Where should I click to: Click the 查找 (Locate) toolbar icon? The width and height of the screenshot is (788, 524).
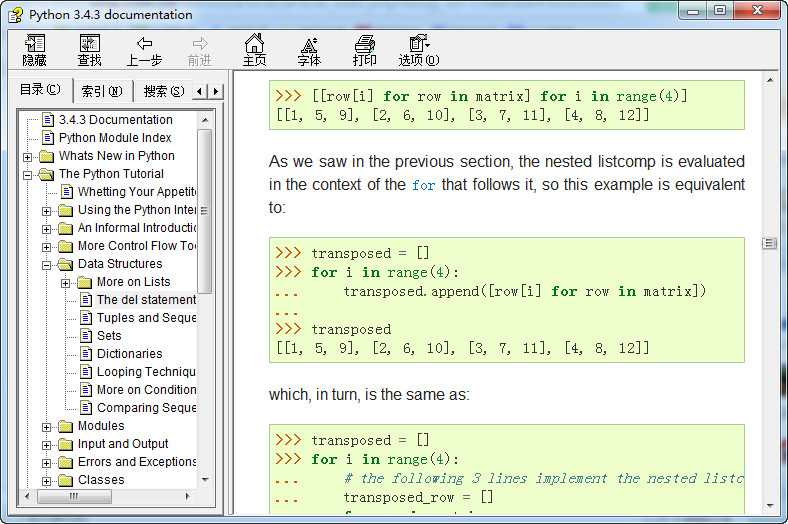tap(90, 43)
